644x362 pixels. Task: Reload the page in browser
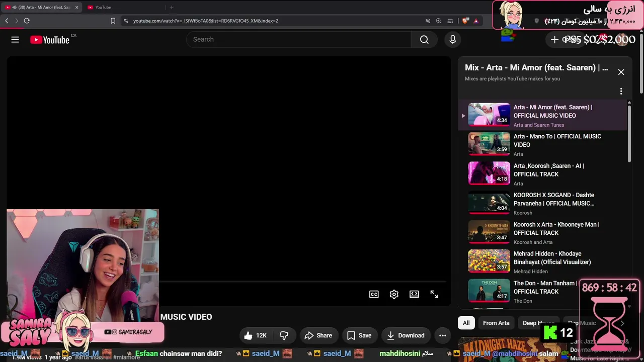tap(27, 21)
